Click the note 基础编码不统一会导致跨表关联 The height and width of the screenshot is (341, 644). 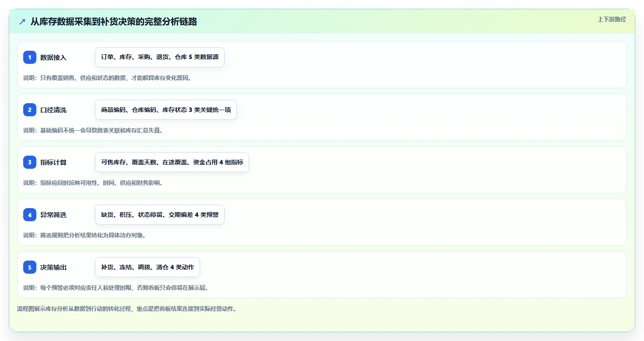pos(93,130)
